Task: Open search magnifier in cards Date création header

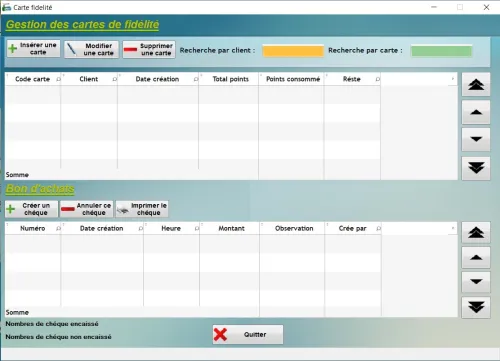Action: (196, 79)
